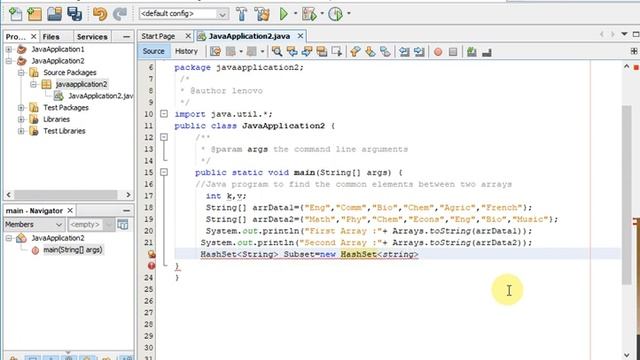The height and width of the screenshot is (360, 640).
Task: Open the default config dropdown
Action: [222, 14]
